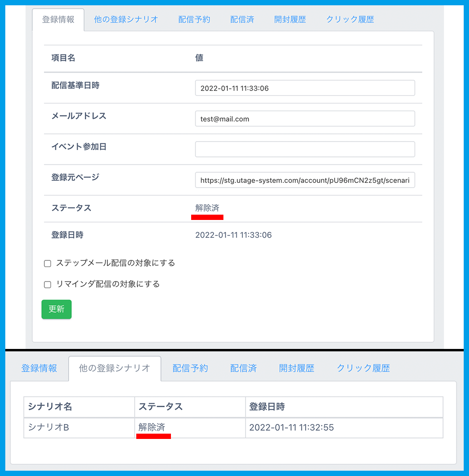Show 開封履歴 tab above the シナリオB table
469x476 pixels.
pyautogui.click(x=297, y=368)
